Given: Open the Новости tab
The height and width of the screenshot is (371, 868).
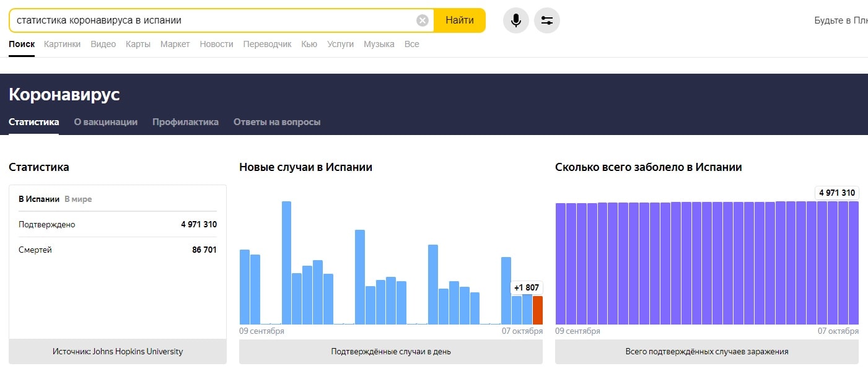Looking at the screenshot, I should point(216,44).
